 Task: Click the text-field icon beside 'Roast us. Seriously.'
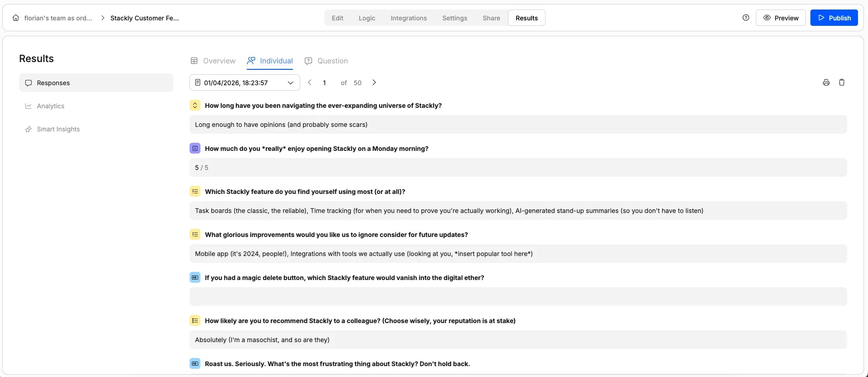pos(195,363)
